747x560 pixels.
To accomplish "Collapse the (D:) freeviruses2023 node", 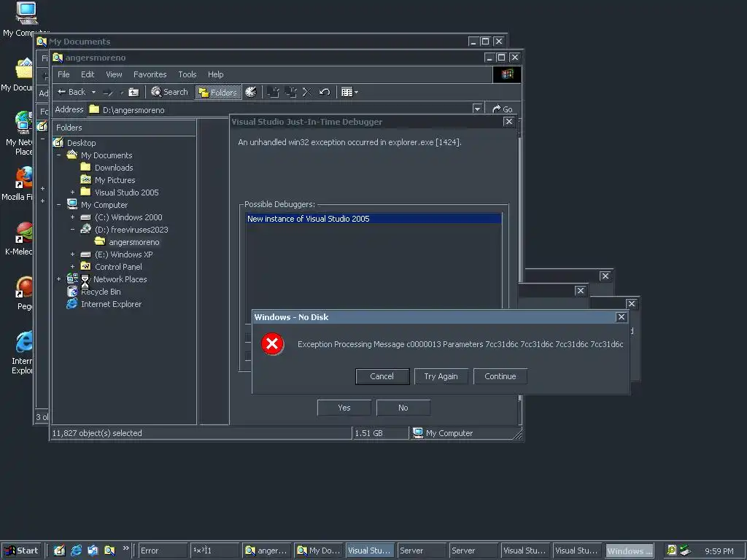I will point(72,230).
